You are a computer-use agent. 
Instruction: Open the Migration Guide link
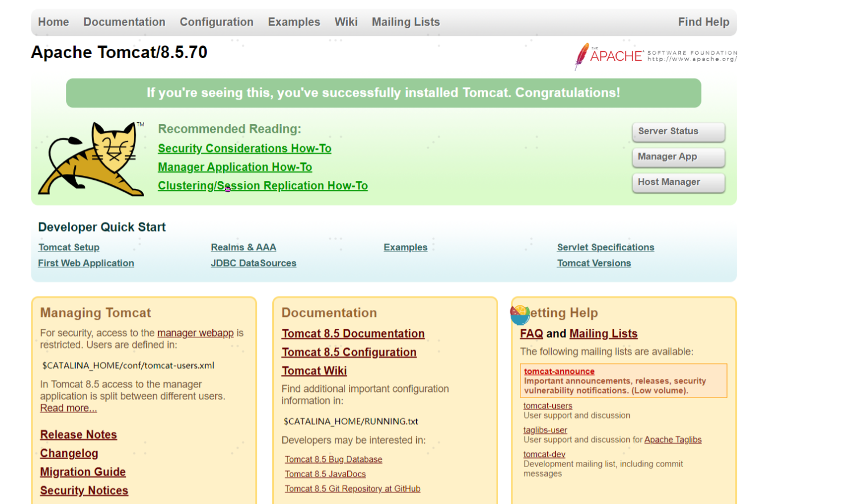pyautogui.click(x=83, y=472)
